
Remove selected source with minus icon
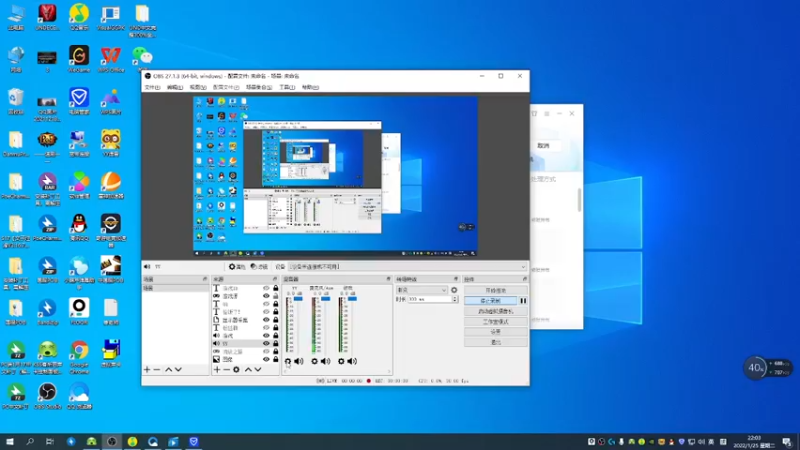pos(227,369)
